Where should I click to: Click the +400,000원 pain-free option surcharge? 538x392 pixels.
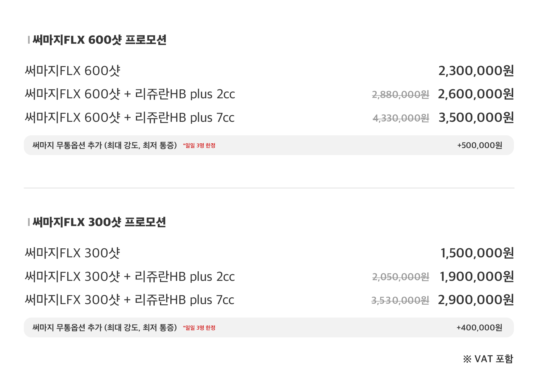tap(479, 328)
